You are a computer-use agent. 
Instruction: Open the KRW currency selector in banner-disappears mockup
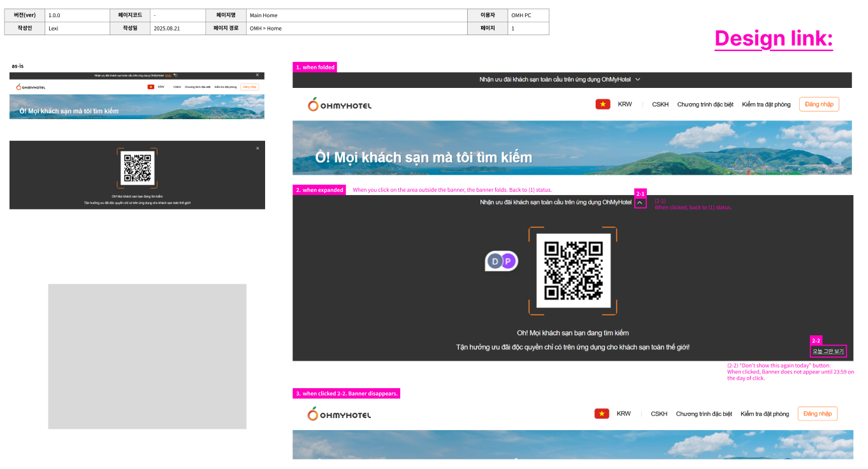point(624,414)
